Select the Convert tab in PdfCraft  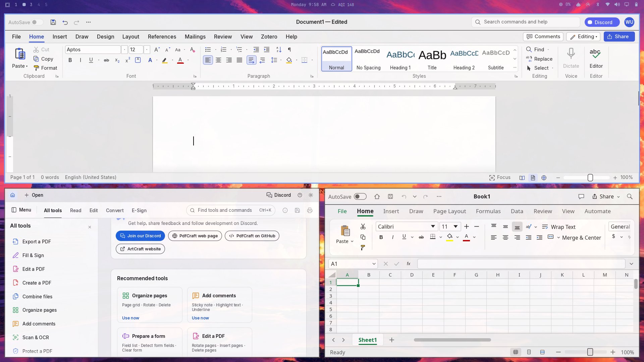pyautogui.click(x=115, y=210)
